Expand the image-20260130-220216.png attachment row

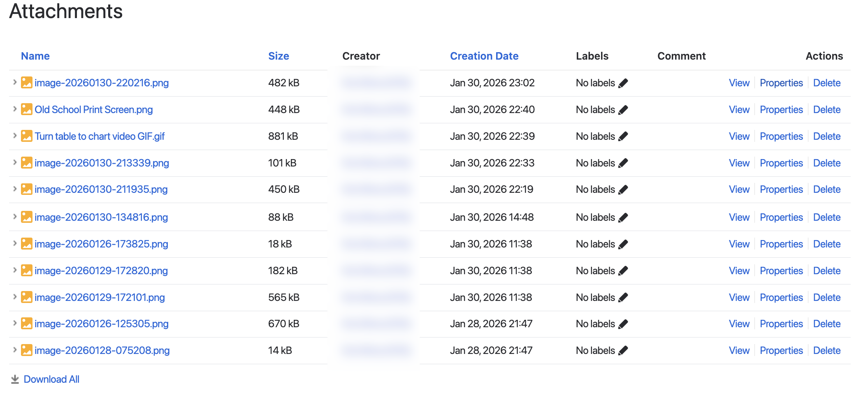15,82
